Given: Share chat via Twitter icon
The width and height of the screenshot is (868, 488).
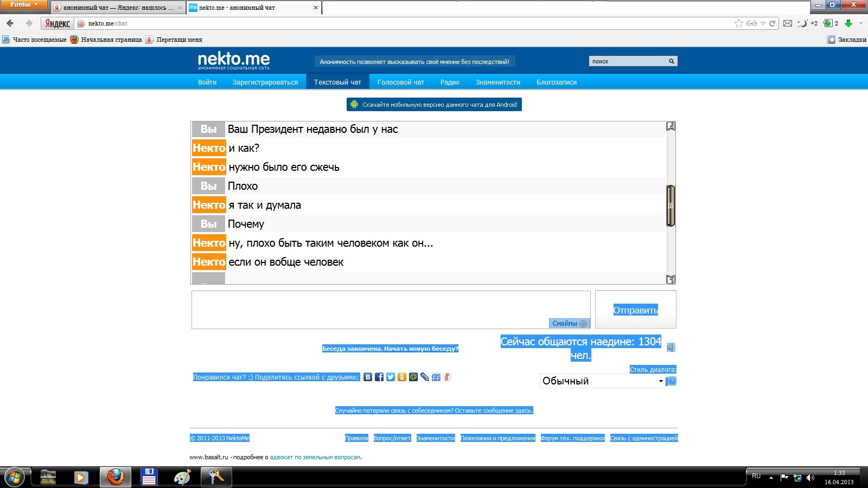Looking at the screenshot, I should pyautogui.click(x=391, y=377).
